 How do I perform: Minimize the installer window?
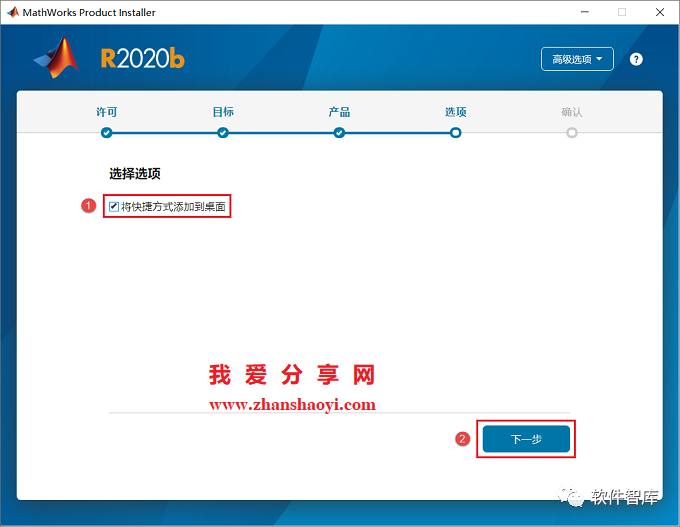[585, 12]
